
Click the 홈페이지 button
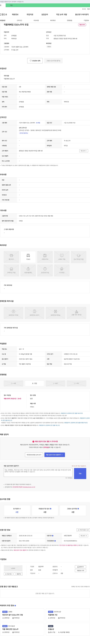81,567
